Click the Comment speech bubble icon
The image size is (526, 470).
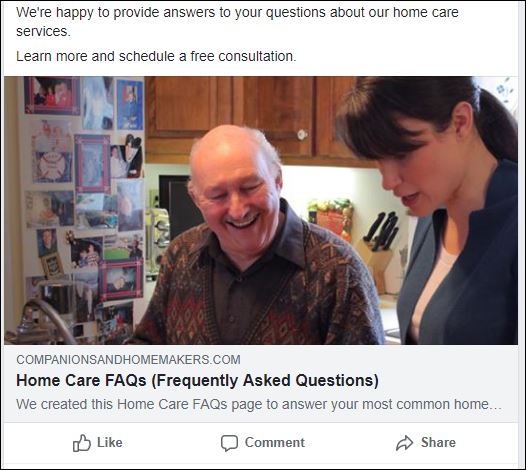click(229, 443)
